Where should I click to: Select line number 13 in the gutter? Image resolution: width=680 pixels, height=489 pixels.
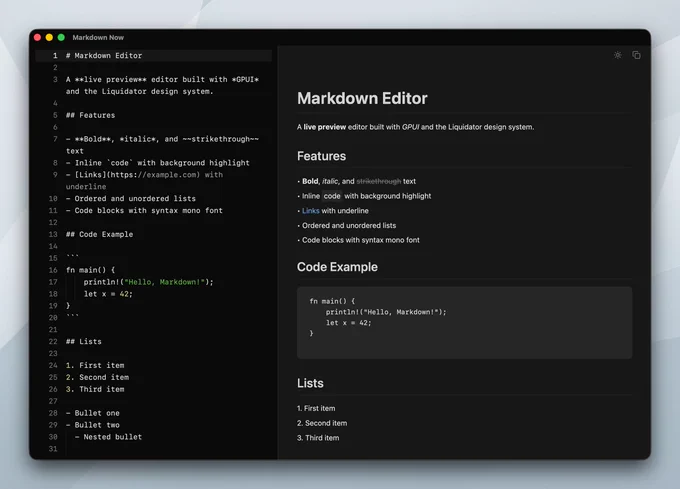pos(53,235)
